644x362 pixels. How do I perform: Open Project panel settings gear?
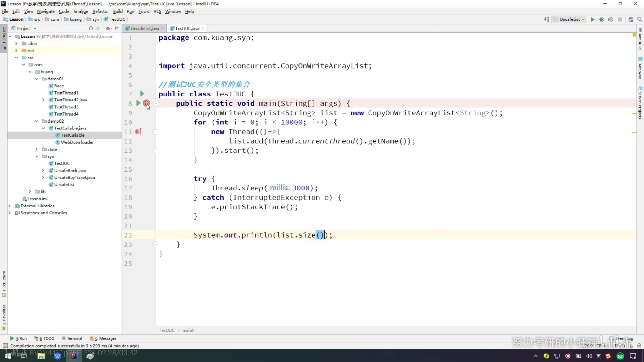[108, 28]
